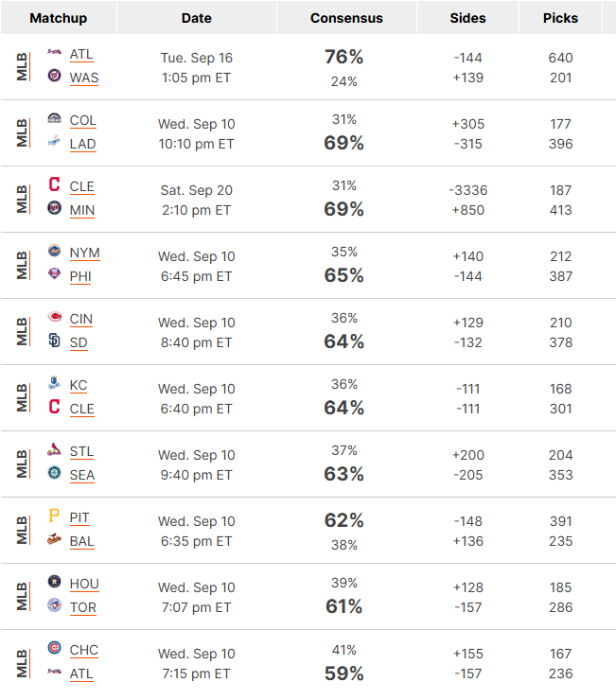Click the Chicago Cubs logo
The width and height of the screenshot is (616, 700).
tap(54, 647)
